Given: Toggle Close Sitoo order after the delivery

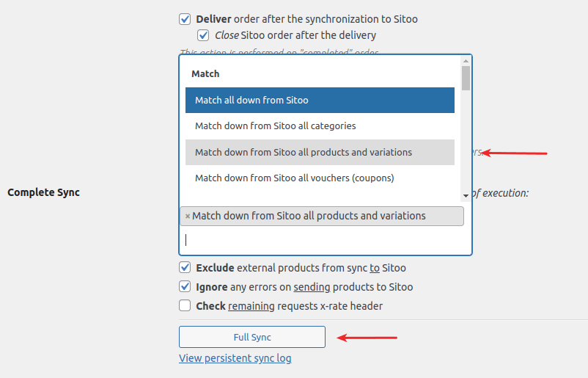Looking at the screenshot, I should point(203,35).
